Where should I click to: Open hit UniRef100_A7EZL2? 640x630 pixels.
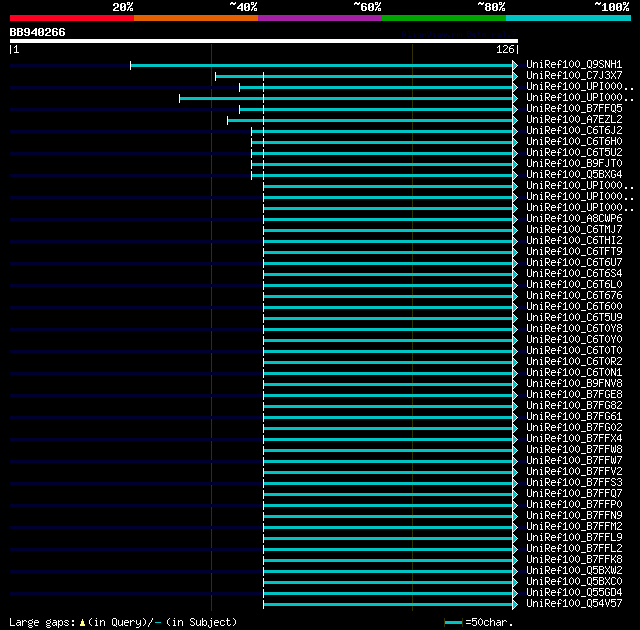coord(574,120)
